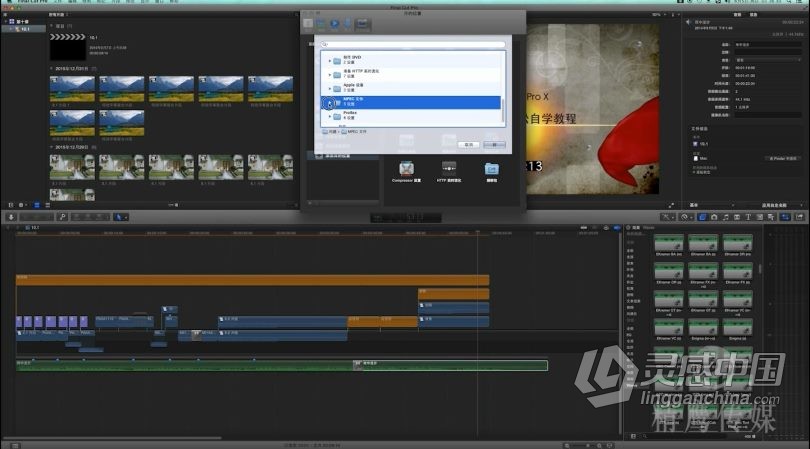The width and height of the screenshot is (810, 449).
Task: Toggle the Effects browser button
Action: click(702, 217)
